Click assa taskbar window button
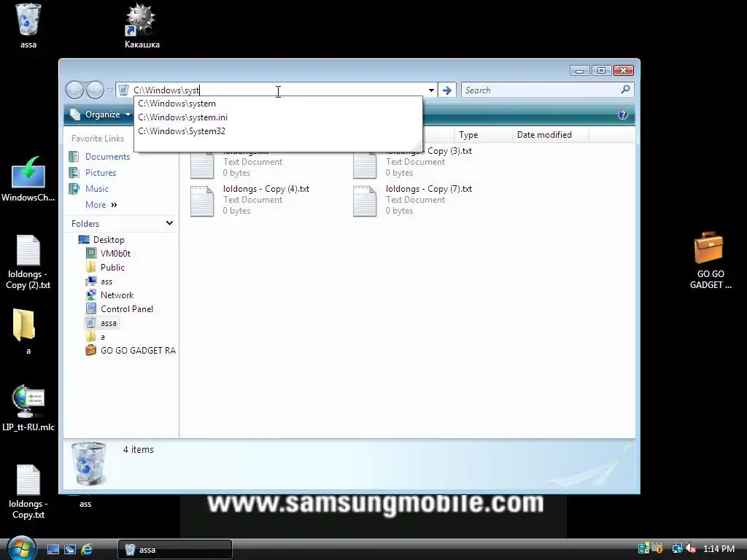The image size is (747, 560). [x=175, y=550]
